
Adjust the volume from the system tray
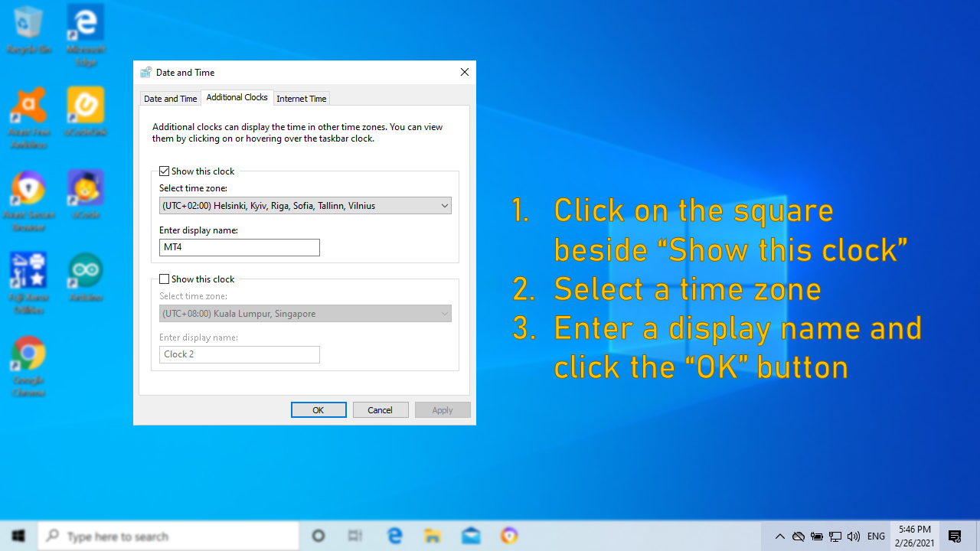click(853, 535)
